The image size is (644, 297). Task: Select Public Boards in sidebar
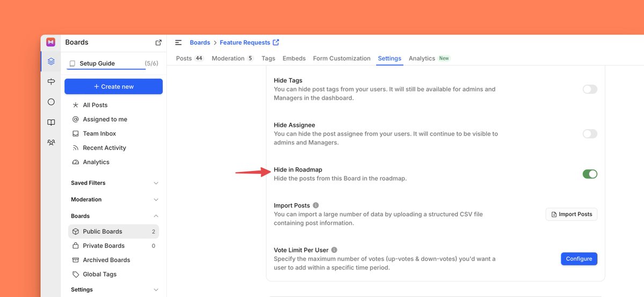coord(114,232)
